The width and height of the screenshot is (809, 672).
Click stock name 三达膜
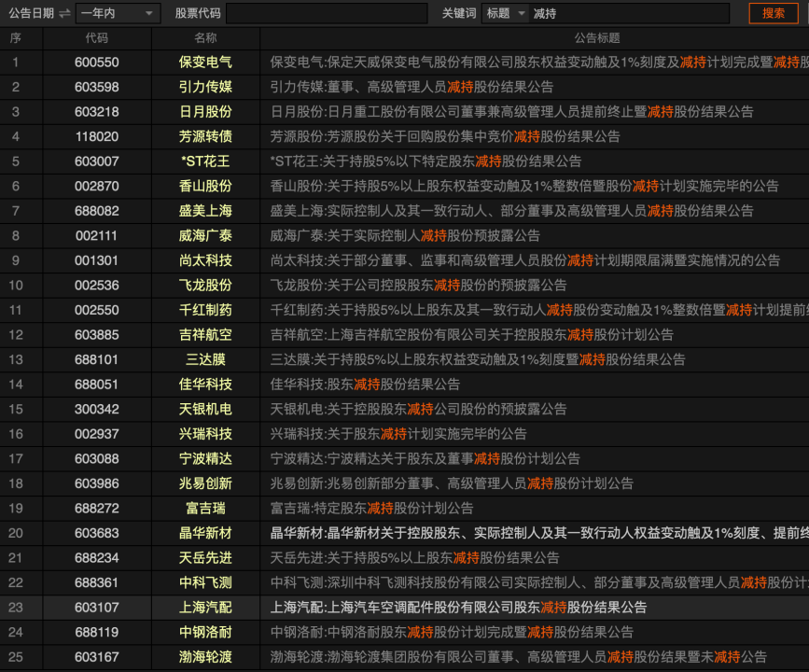point(205,359)
